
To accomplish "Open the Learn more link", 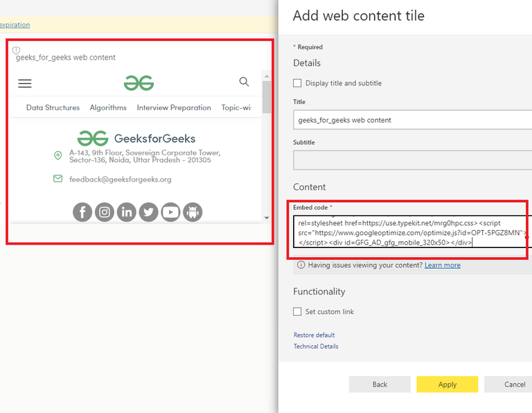I will [443, 265].
